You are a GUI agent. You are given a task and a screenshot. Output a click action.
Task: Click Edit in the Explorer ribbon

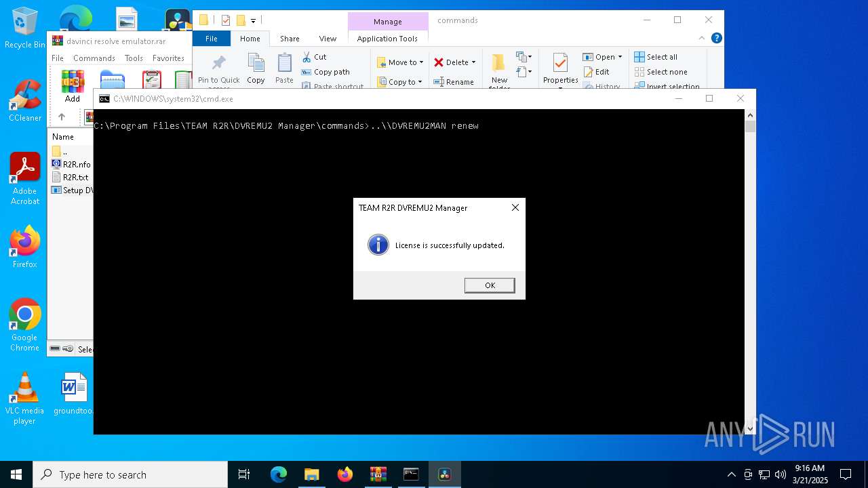596,72
